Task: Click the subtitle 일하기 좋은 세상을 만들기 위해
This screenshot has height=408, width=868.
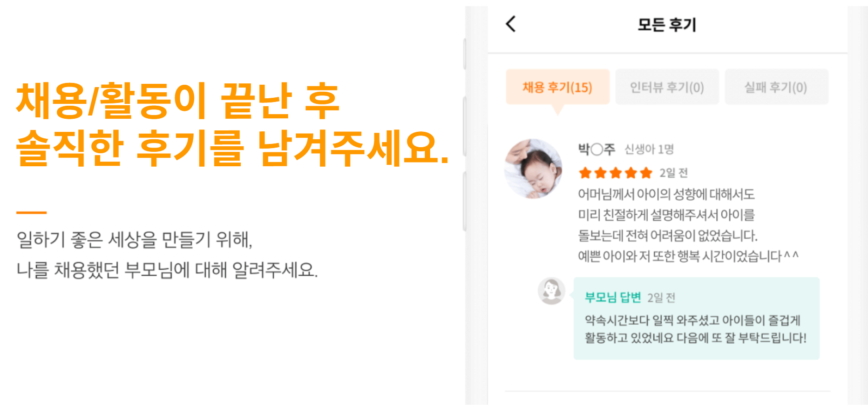Action: [x=134, y=239]
